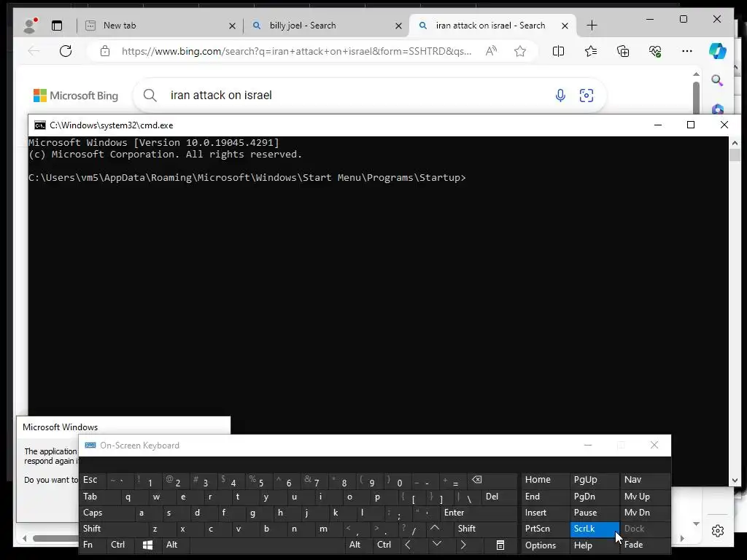Toggle the right Alt key
The image size is (747, 560).
coord(358,545)
